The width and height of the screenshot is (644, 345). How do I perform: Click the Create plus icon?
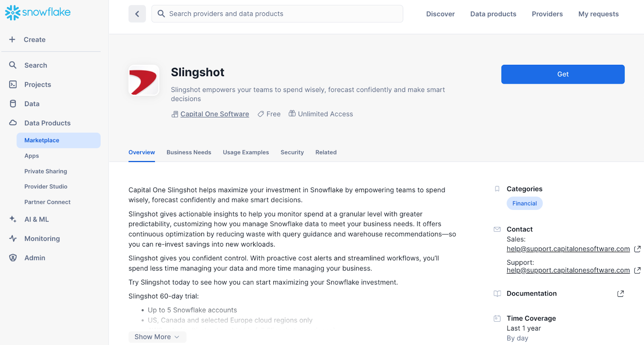pos(12,39)
